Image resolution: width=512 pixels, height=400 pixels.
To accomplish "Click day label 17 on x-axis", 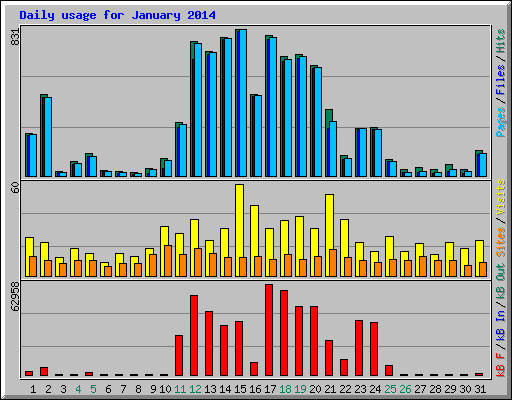I will (x=270, y=389).
